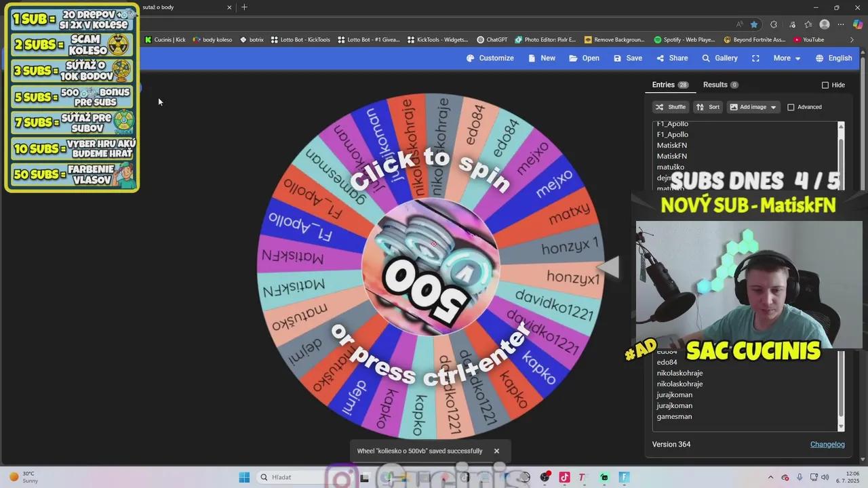The width and height of the screenshot is (868, 488).
Task: Click the entry 'matuško' in list
Action: click(670, 167)
